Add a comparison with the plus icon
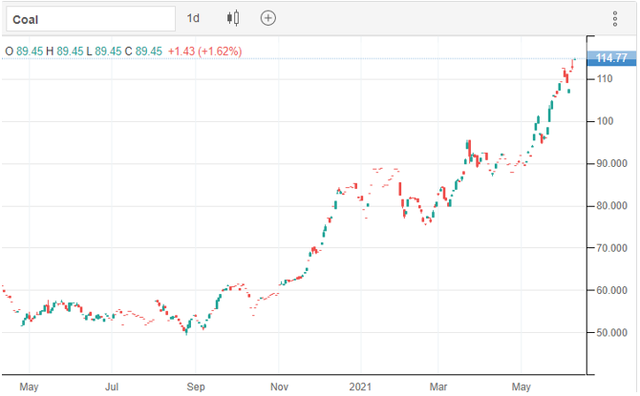 268,18
